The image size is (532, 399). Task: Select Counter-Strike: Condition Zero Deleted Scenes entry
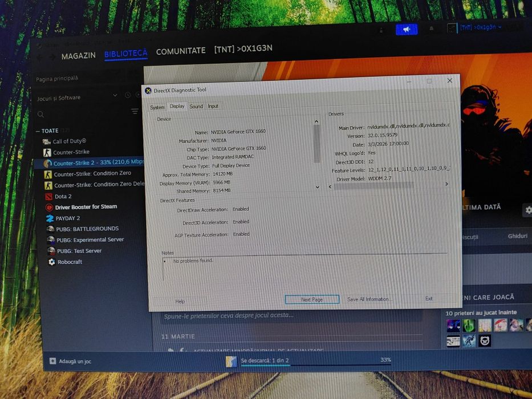click(x=99, y=185)
